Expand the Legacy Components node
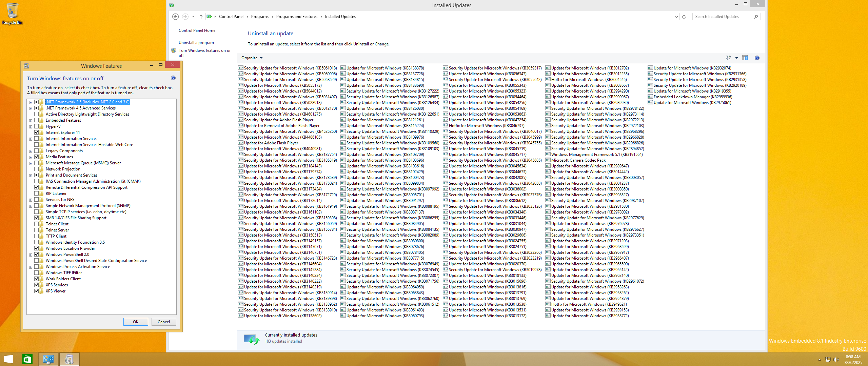868x366 pixels. pyautogui.click(x=31, y=151)
